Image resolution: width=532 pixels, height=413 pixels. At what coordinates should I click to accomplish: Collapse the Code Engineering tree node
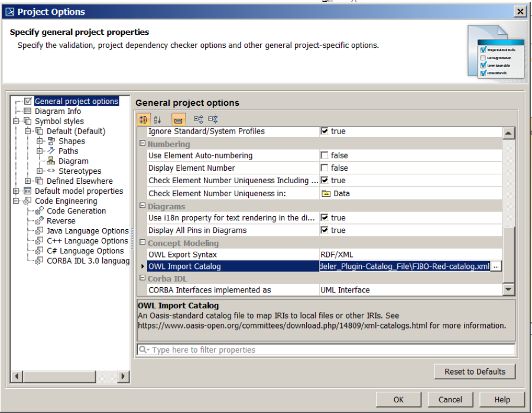pos(16,201)
